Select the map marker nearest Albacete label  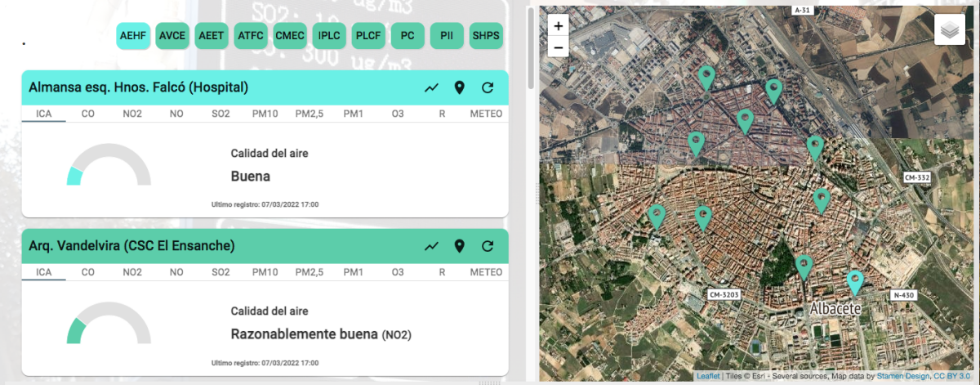[x=855, y=282]
